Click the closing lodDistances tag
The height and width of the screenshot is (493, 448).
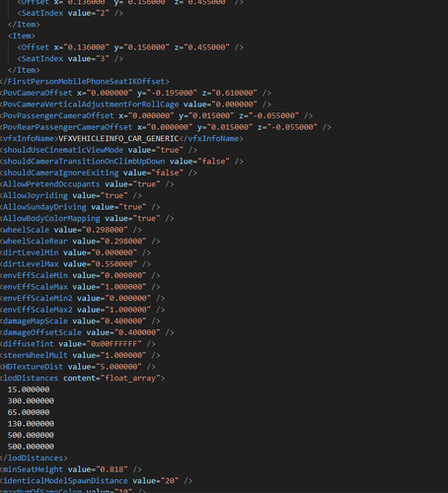tap(34, 458)
